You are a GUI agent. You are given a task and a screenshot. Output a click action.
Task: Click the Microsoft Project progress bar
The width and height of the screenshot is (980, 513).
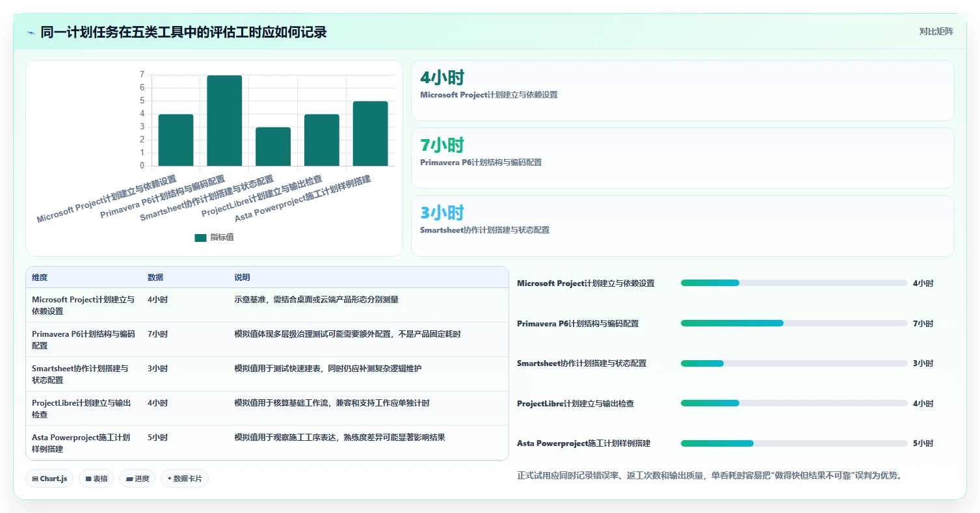pyautogui.click(x=794, y=283)
